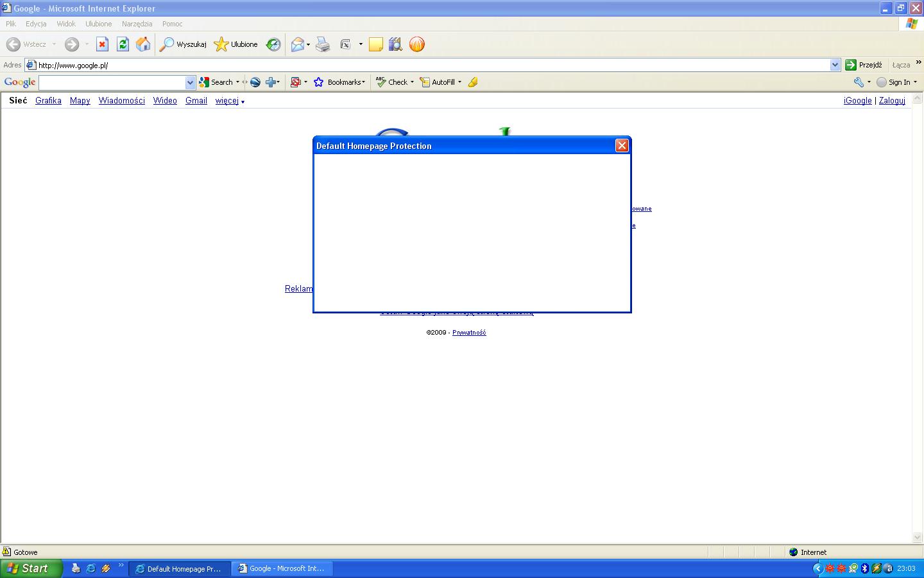Expand the Google Toolbar search box dropdown

coord(190,83)
